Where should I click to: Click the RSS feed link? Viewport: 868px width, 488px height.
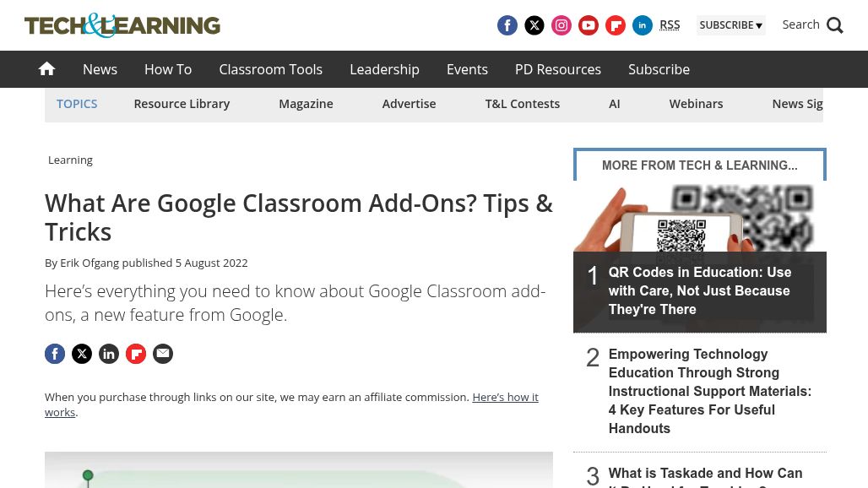(670, 24)
